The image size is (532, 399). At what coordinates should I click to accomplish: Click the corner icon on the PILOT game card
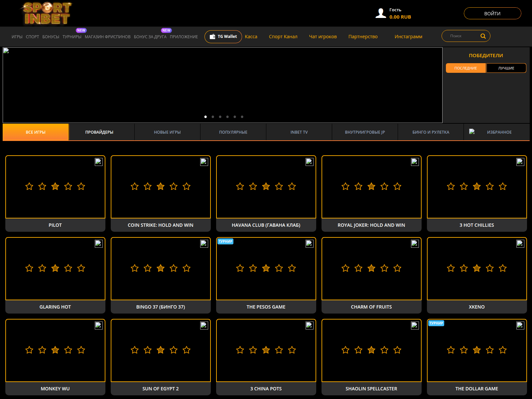click(x=98, y=162)
